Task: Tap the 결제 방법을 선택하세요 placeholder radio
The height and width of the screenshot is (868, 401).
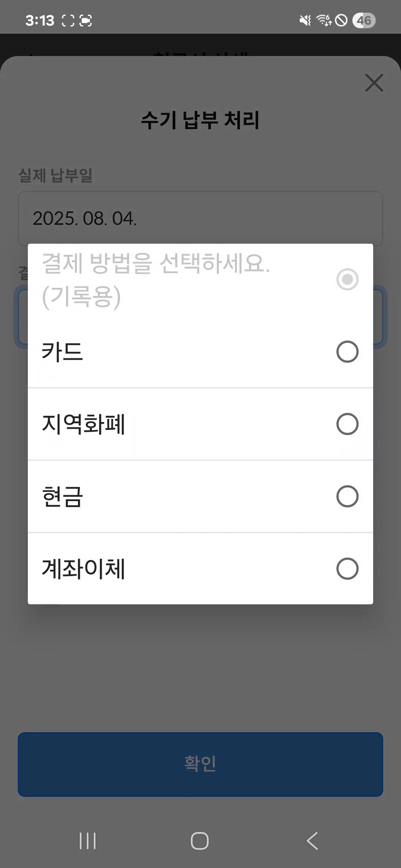Action: pos(347,279)
